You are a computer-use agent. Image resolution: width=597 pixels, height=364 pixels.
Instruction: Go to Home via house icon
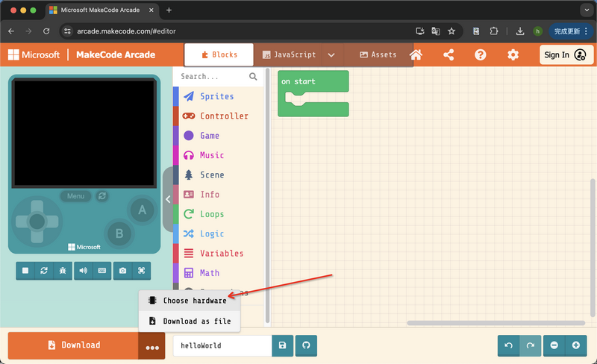point(416,54)
